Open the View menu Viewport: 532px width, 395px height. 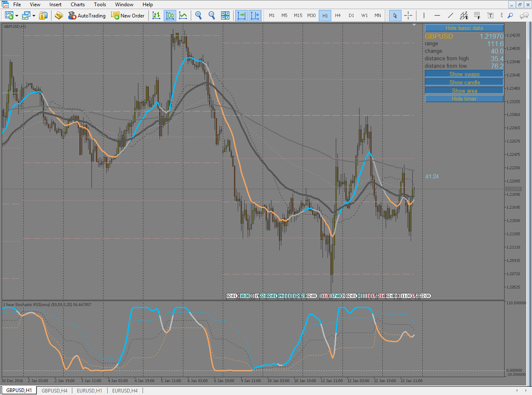[x=35, y=5]
